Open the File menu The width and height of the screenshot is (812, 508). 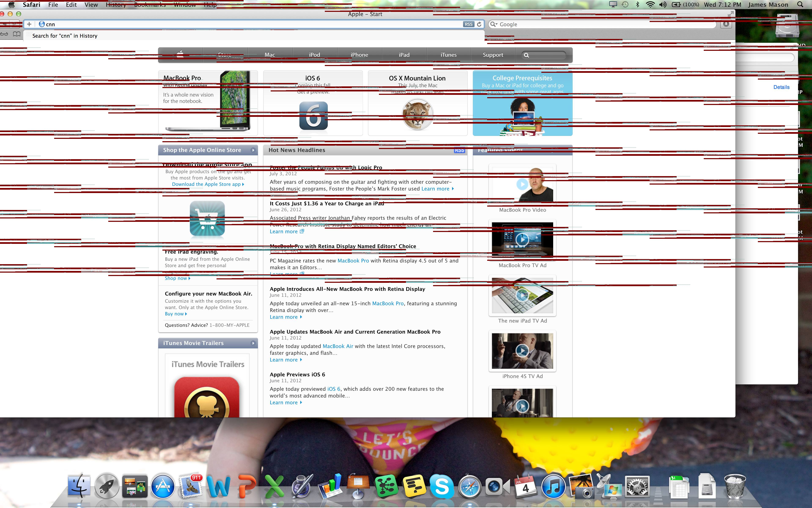click(53, 5)
